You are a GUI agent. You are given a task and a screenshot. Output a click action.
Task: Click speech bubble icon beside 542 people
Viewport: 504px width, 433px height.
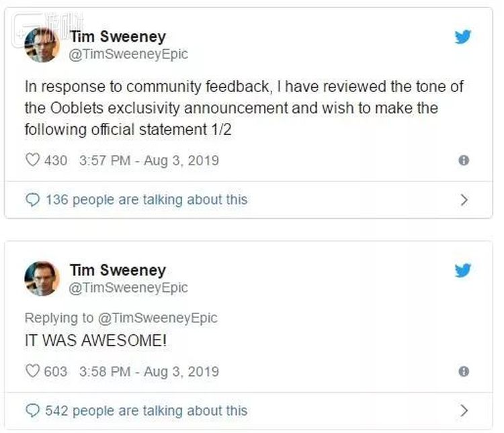(32, 411)
